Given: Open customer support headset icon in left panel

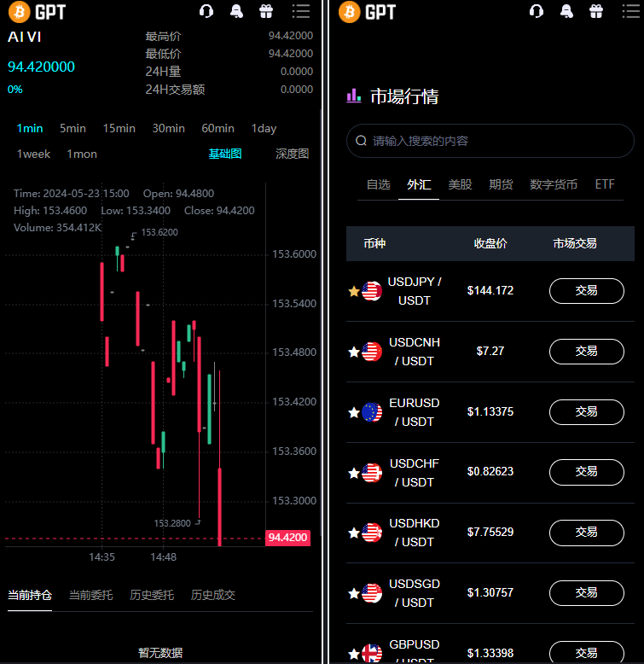Looking at the screenshot, I should [x=206, y=11].
